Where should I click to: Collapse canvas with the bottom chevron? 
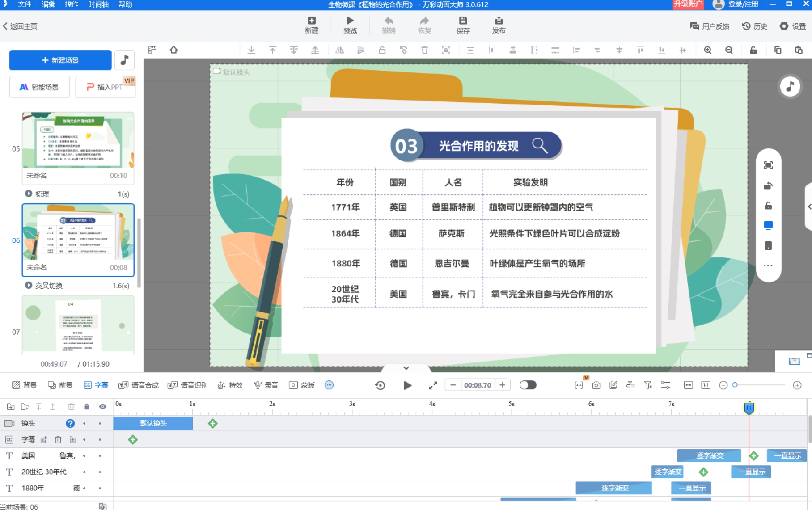pyautogui.click(x=406, y=368)
